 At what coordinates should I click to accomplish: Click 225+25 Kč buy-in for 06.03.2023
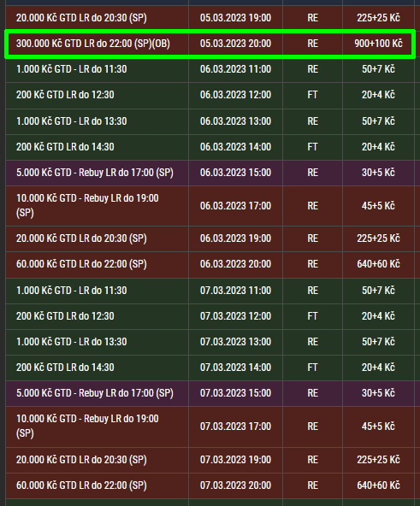point(378,238)
